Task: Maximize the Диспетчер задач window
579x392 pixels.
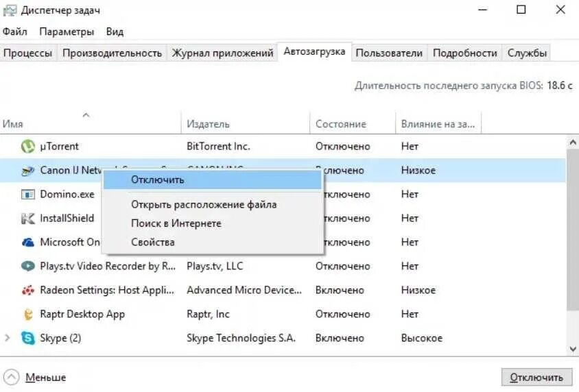Action: (x=521, y=10)
